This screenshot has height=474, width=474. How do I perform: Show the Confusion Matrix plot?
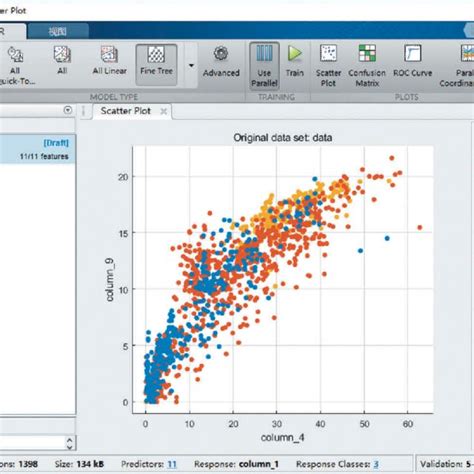click(x=367, y=66)
